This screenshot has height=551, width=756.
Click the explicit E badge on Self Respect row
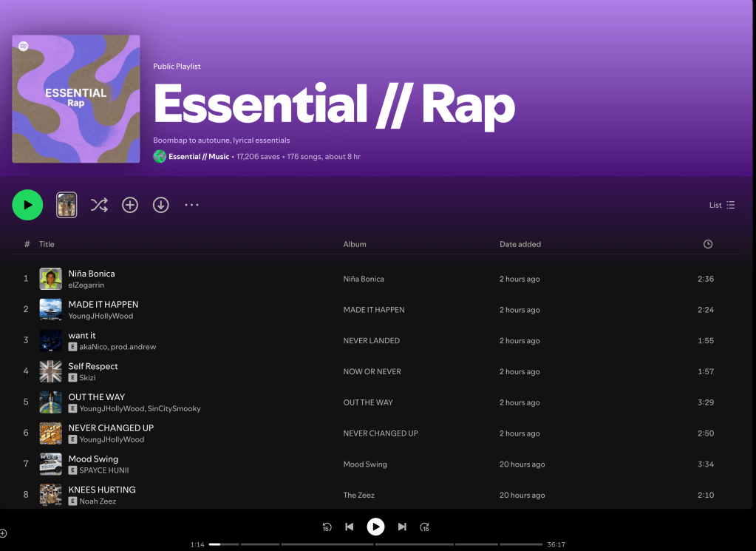[73, 378]
